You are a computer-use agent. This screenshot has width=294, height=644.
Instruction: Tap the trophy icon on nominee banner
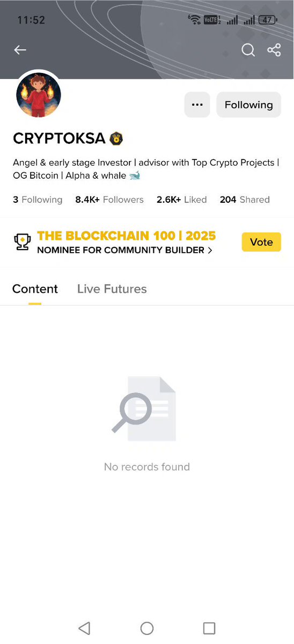click(x=22, y=242)
